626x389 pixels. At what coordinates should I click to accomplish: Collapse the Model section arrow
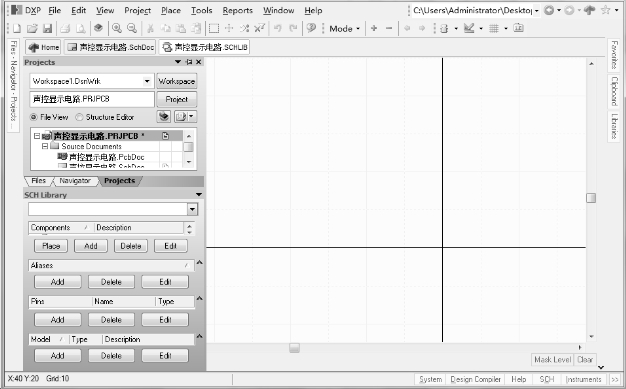[x=200, y=336]
